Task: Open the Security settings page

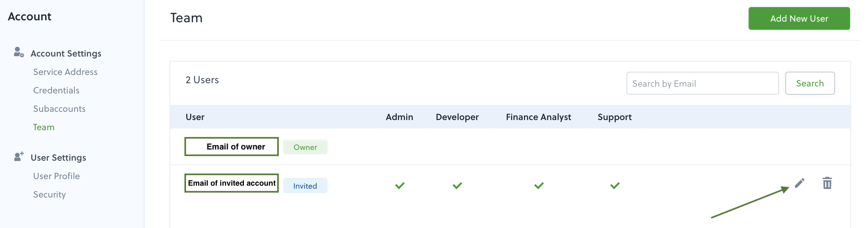Action: click(x=50, y=195)
